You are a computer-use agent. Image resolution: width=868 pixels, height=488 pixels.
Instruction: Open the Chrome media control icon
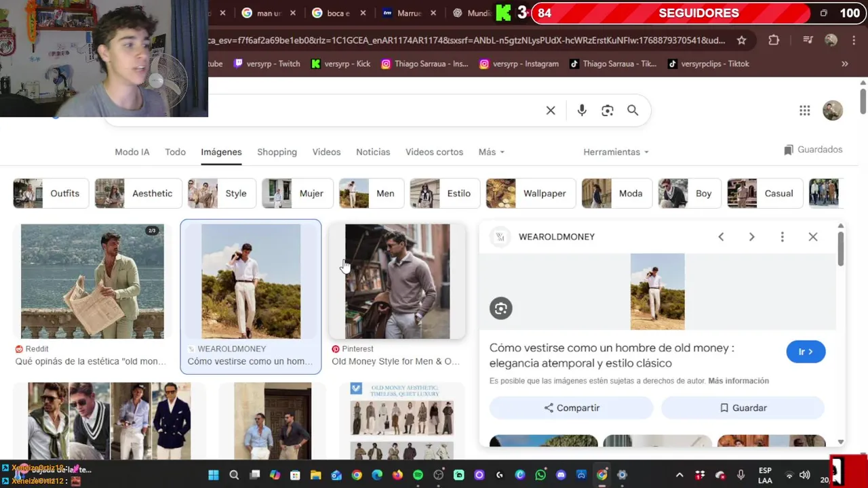click(808, 40)
